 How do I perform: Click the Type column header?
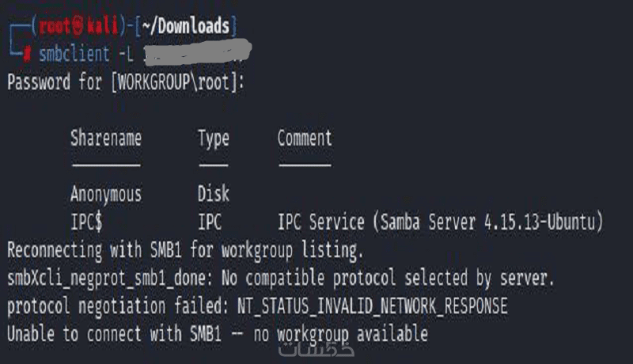pyautogui.click(x=213, y=138)
